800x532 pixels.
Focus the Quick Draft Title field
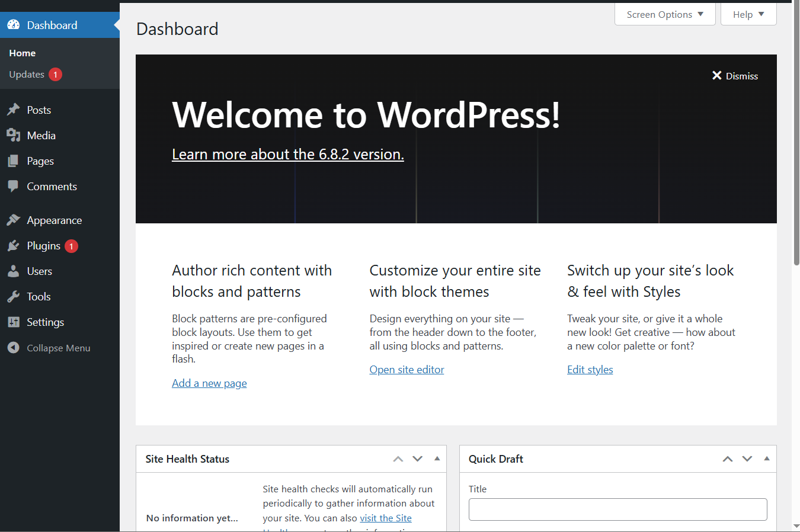(617, 509)
